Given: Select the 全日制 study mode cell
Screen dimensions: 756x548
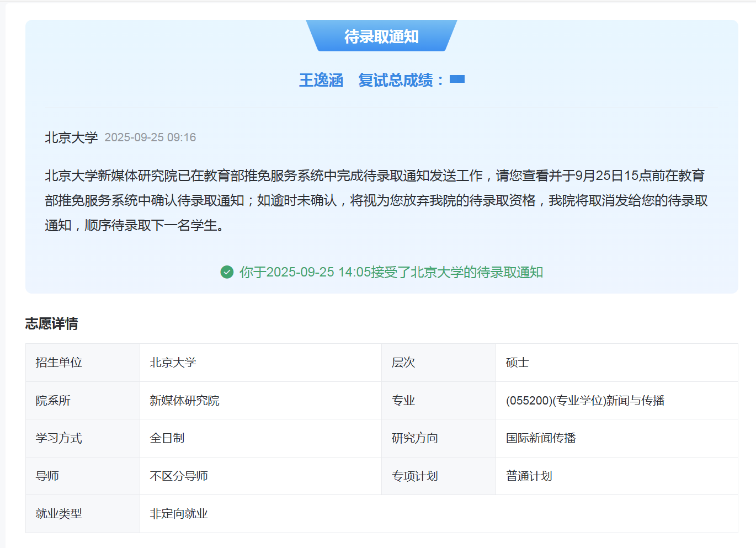Looking at the screenshot, I should 167,438.
